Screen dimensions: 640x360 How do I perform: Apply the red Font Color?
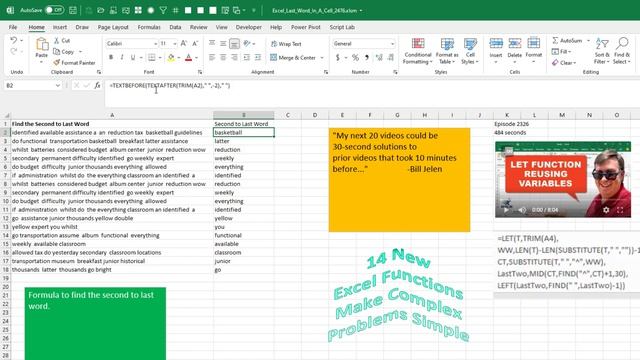[x=188, y=58]
